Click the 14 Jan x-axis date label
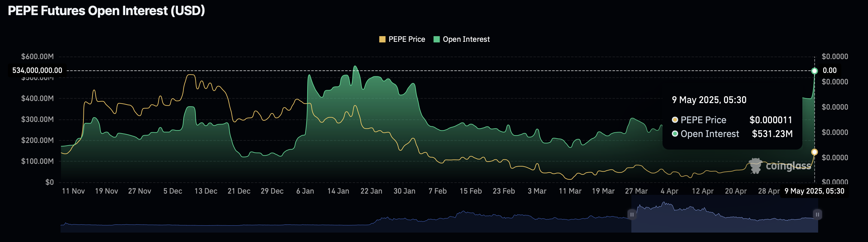This screenshot has width=868, height=242. tap(338, 191)
